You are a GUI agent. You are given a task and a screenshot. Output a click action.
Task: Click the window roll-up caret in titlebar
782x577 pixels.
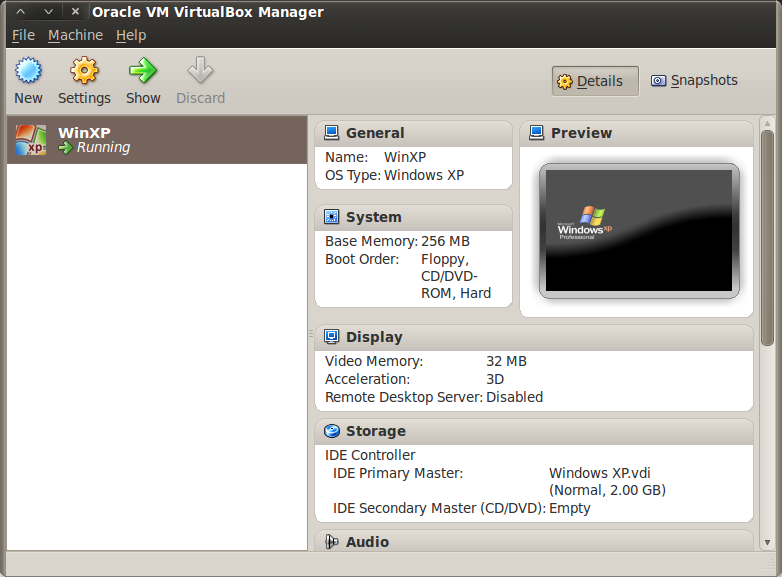20,11
